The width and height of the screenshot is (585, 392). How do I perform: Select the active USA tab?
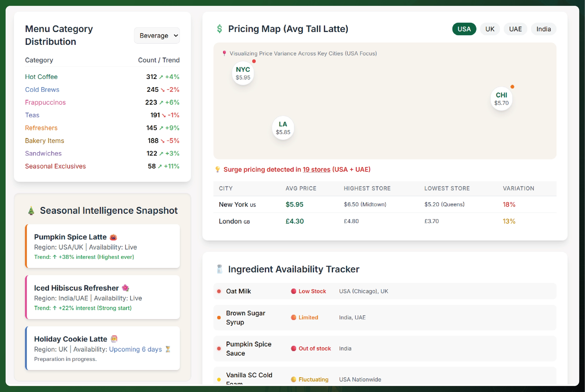click(464, 29)
